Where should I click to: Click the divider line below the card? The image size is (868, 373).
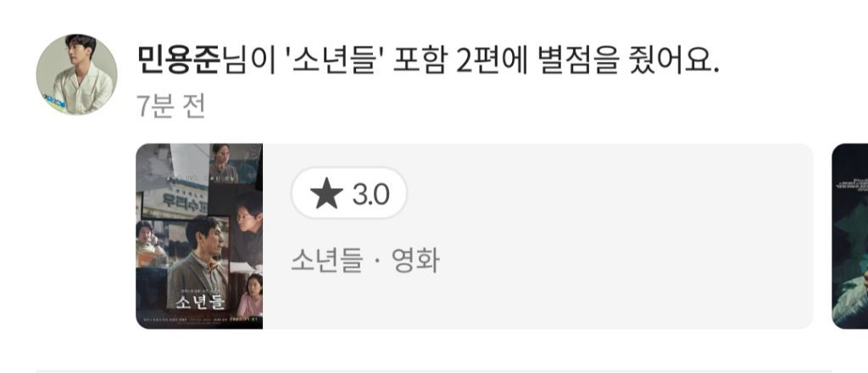(434, 370)
